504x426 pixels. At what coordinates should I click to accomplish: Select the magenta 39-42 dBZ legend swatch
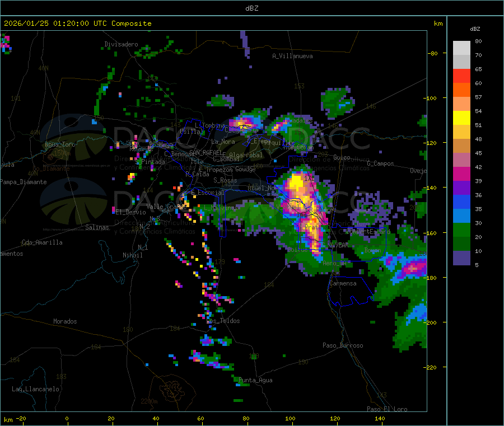click(x=461, y=174)
